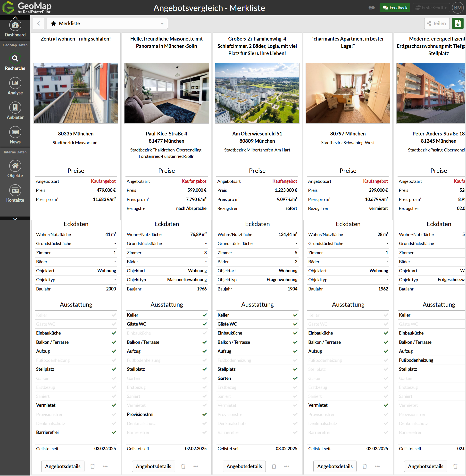Viewport: 466px width, 476px height.
Task: Open the Dashboard sidebar icon
Action: pyautogui.click(x=15, y=25)
